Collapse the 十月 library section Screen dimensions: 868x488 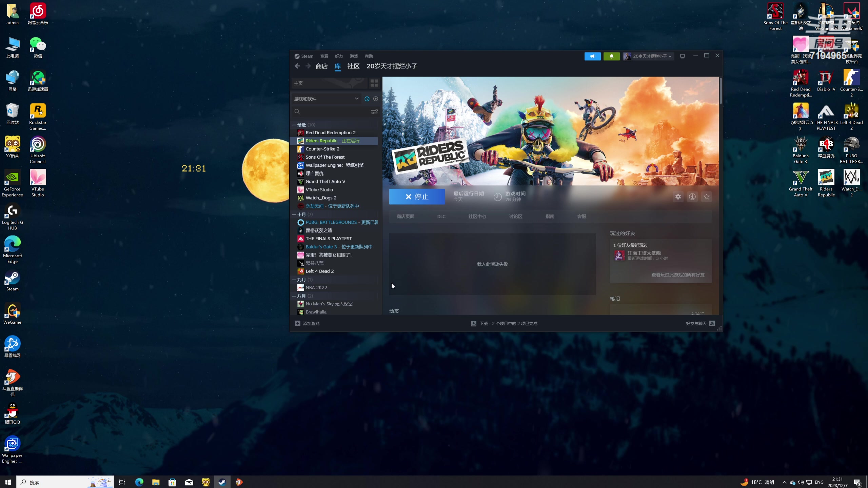pos(294,215)
